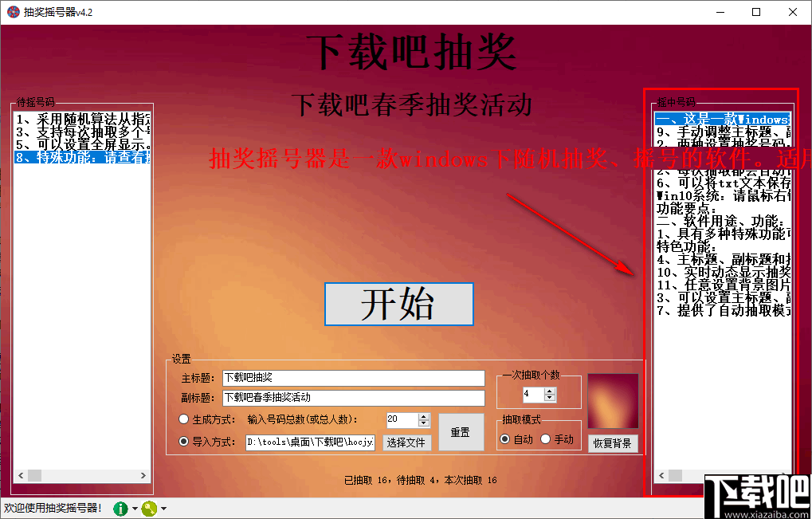Click the up arrow on number total spinner
The height and width of the screenshot is (519, 812).
pos(423,417)
